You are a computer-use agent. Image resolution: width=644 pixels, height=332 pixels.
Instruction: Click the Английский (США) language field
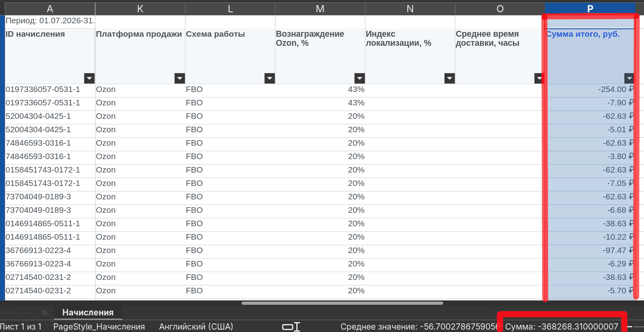[196, 327]
